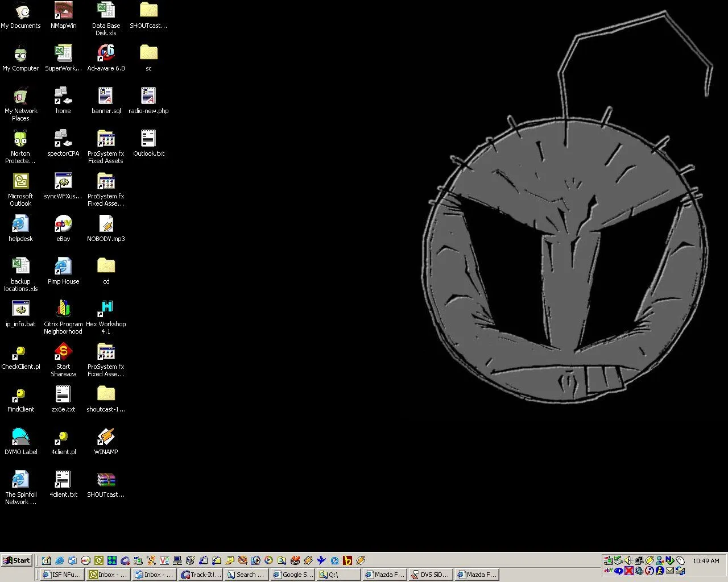Launch Microsoft Outlook from the desktop
The image size is (728, 582).
[x=20, y=182]
